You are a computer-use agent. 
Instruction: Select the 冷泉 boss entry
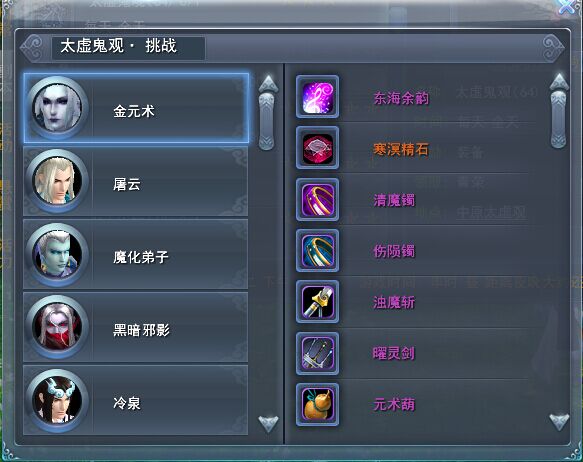pos(136,400)
